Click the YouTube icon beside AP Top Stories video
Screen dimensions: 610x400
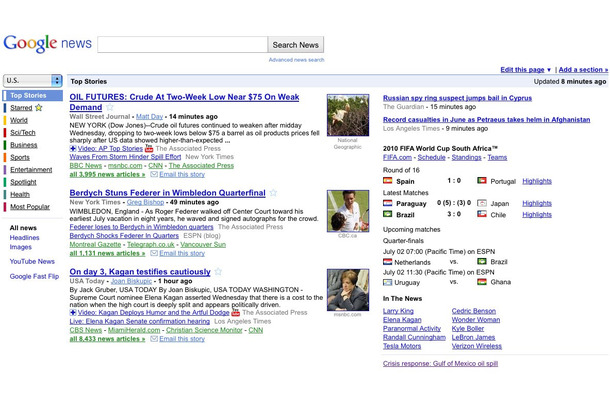pyautogui.click(x=149, y=148)
